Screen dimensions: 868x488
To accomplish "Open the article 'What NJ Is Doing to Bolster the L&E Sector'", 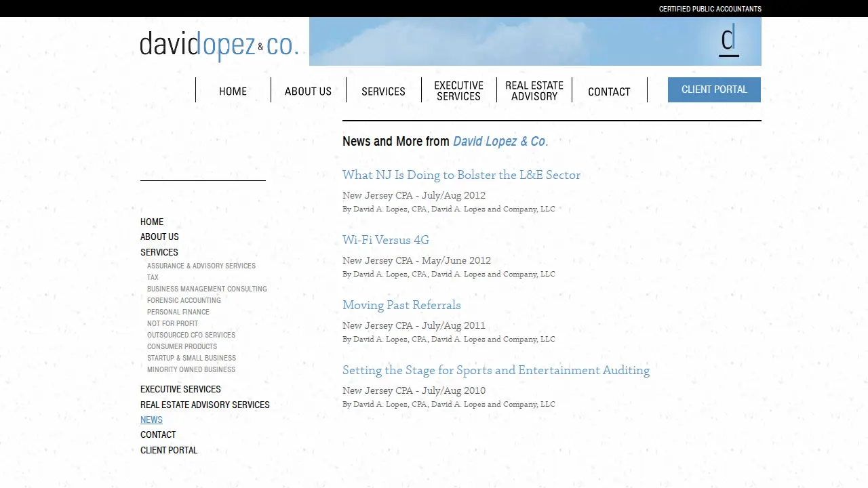I will pos(461,175).
